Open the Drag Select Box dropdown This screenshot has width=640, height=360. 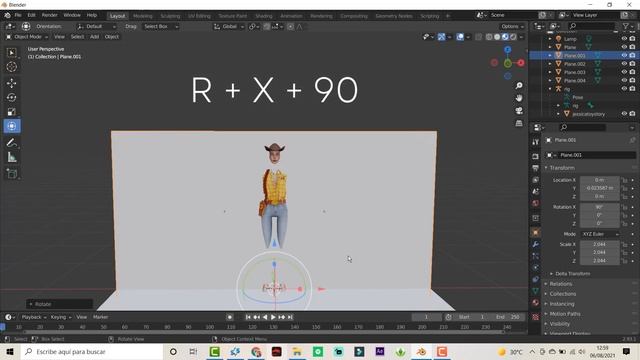click(161, 27)
